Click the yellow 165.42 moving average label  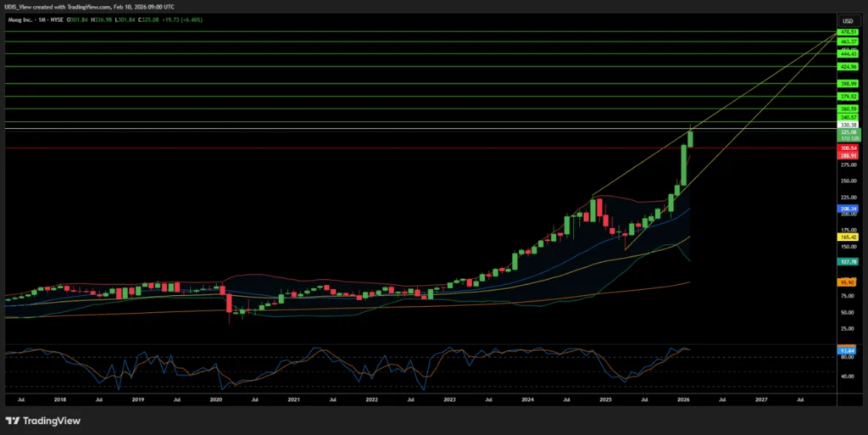(848, 237)
